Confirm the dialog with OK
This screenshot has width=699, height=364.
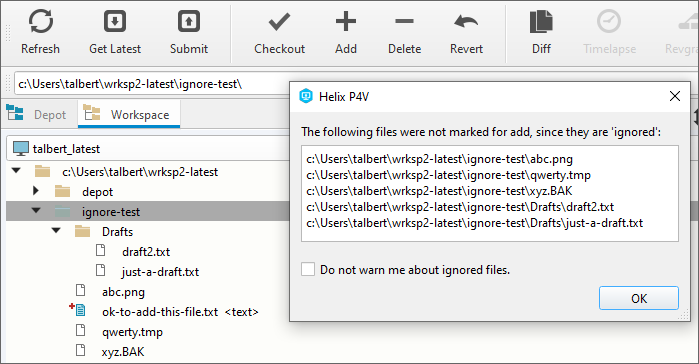click(x=639, y=298)
